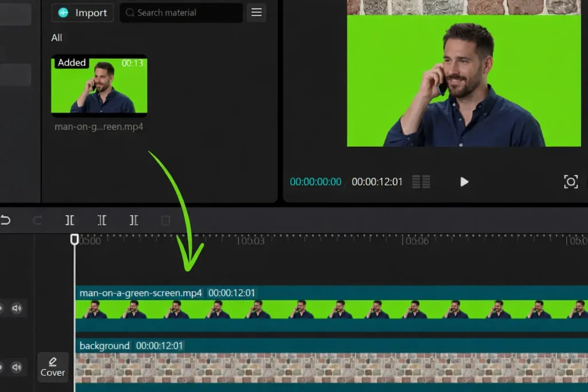Image resolution: width=588 pixels, height=392 pixels.
Task: Click the grid compare icon beside timecode
Action: click(421, 182)
